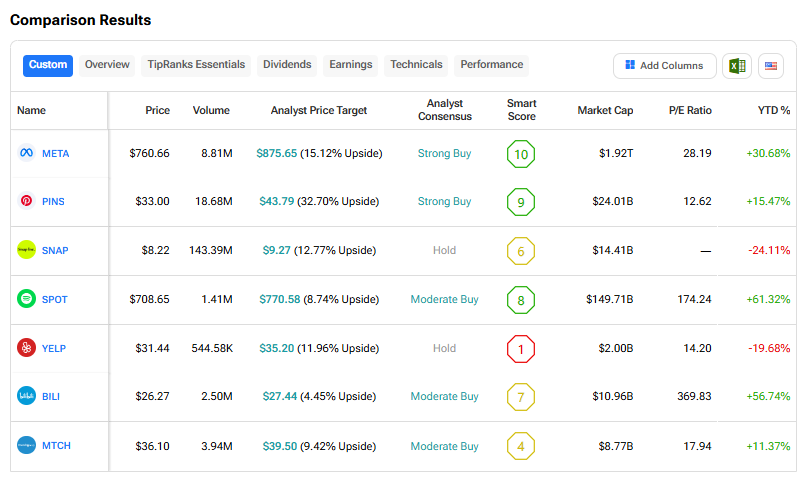Click META market cap $1.92T
This screenshot has width=807, height=481.
tap(616, 153)
